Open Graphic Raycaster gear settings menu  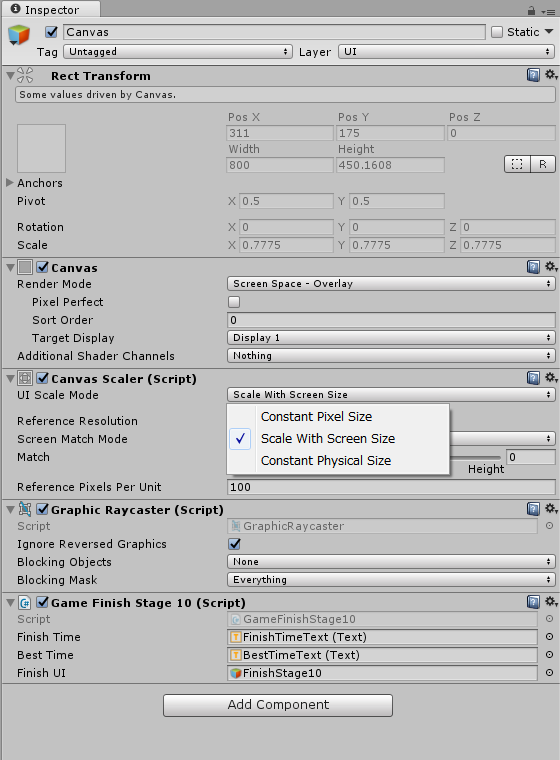(551, 508)
